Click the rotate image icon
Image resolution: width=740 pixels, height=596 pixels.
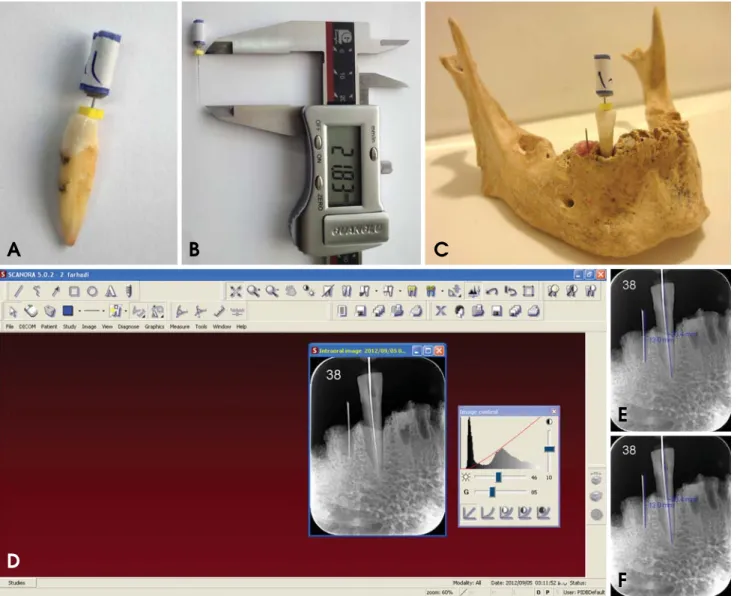(510, 291)
